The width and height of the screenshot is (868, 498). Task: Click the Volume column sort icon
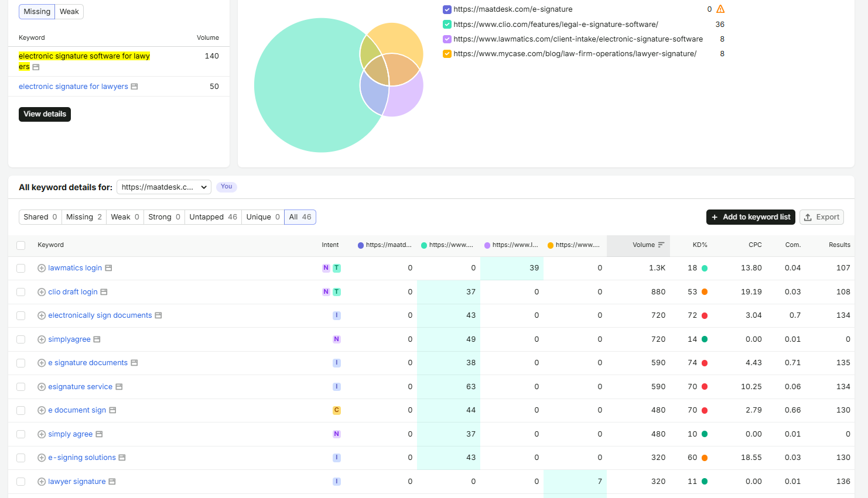pyautogui.click(x=661, y=245)
